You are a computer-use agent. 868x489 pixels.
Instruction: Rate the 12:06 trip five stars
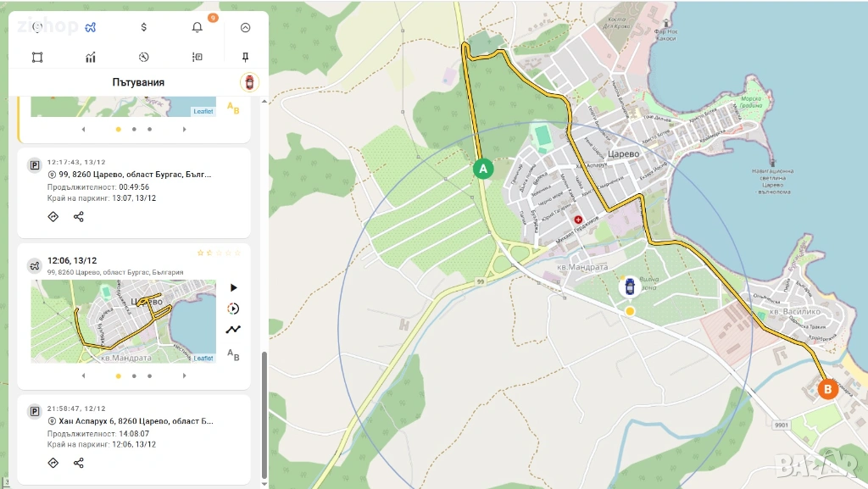pos(237,253)
